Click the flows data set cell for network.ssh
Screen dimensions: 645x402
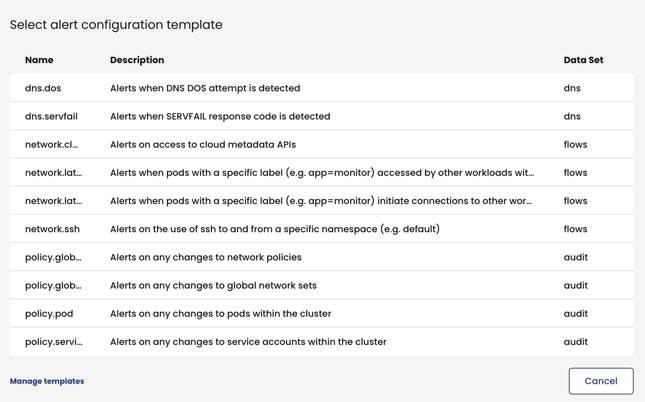point(575,229)
